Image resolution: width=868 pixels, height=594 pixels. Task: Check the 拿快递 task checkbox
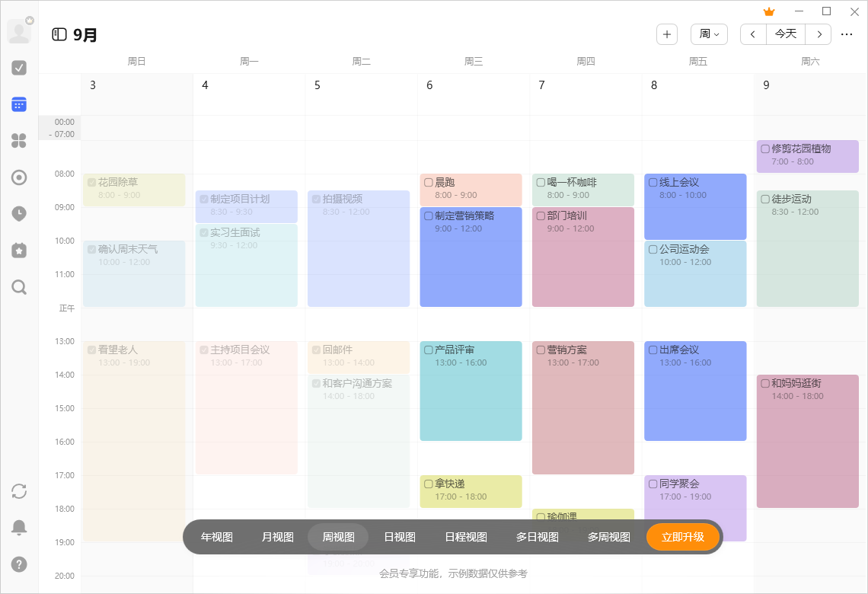pyautogui.click(x=429, y=484)
